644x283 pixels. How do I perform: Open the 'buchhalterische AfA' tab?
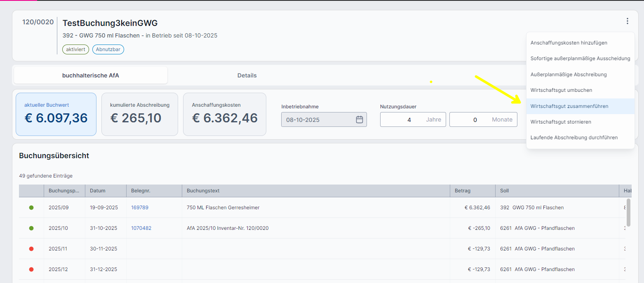tap(91, 75)
